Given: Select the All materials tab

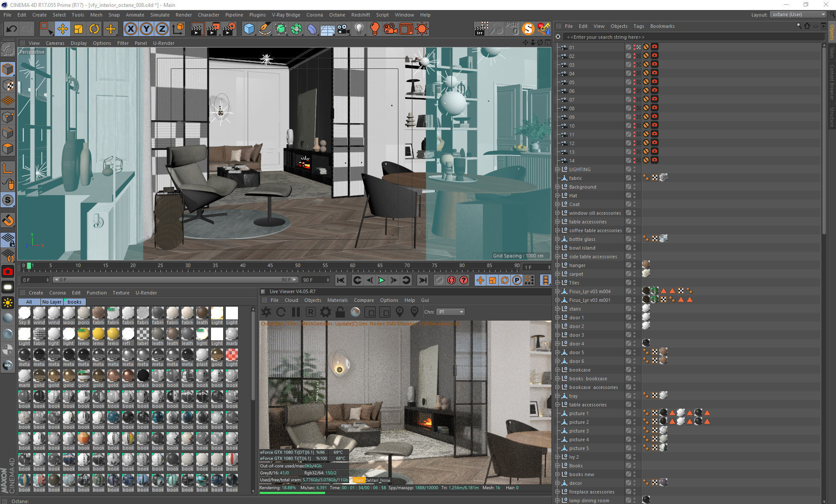Looking at the screenshot, I should click(29, 302).
